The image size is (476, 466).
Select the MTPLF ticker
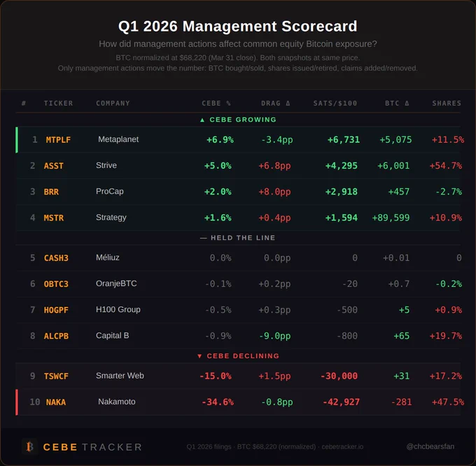pos(58,139)
